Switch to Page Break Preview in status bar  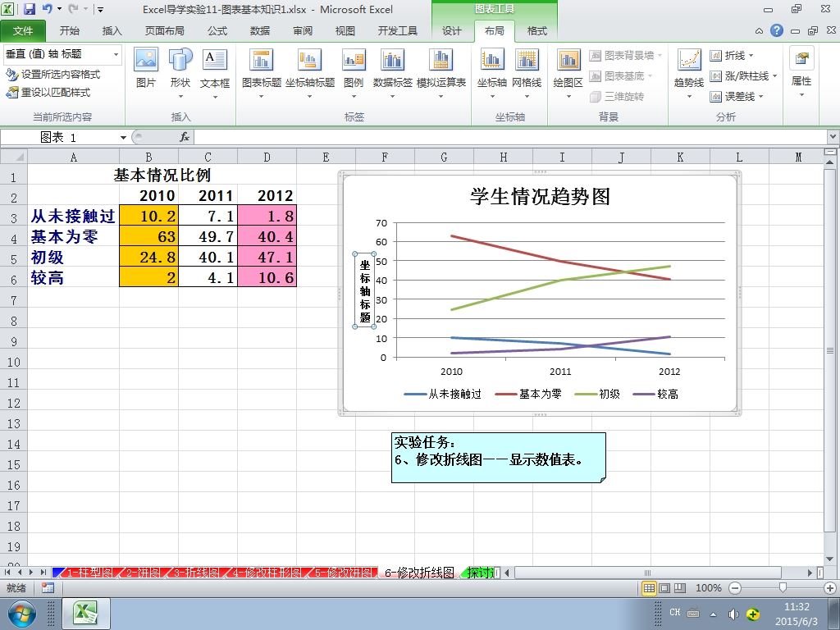pos(680,587)
